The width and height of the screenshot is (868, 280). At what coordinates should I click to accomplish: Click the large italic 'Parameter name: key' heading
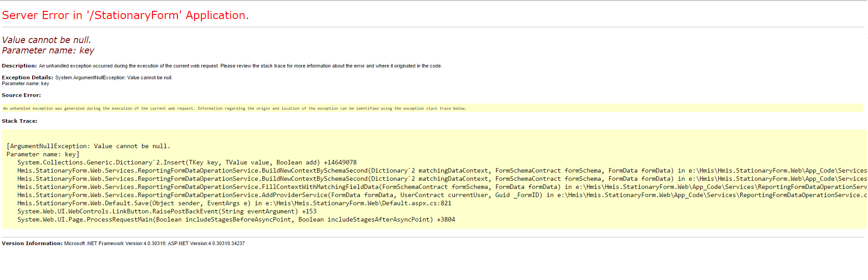pyautogui.click(x=48, y=50)
